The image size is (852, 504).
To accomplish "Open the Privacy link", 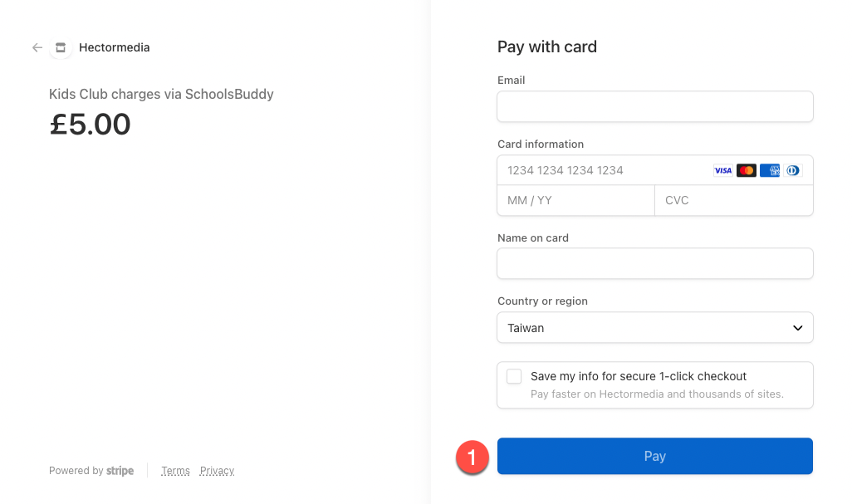I will (x=217, y=471).
